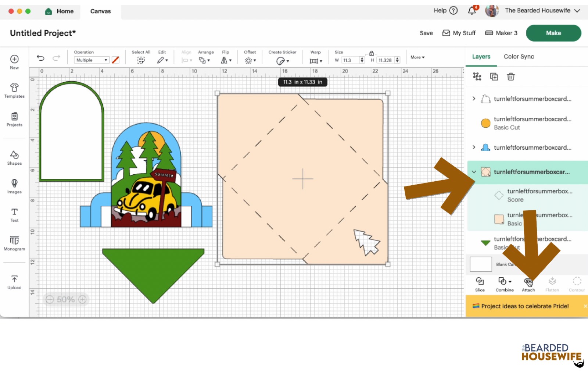This screenshot has width=588, height=374.
Task: Open the More toolbar menu
Action: tap(417, 57)
